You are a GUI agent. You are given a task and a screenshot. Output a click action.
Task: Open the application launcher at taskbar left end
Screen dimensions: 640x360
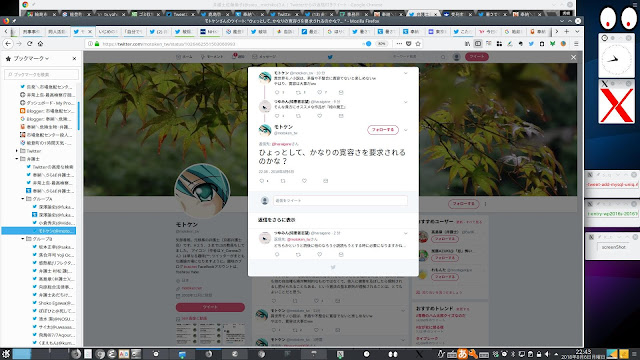6,354
